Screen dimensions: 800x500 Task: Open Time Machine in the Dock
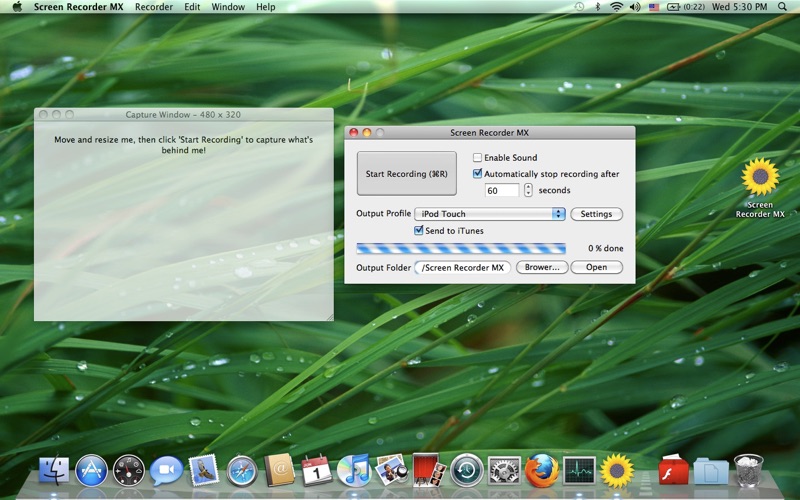coord(466,468)
